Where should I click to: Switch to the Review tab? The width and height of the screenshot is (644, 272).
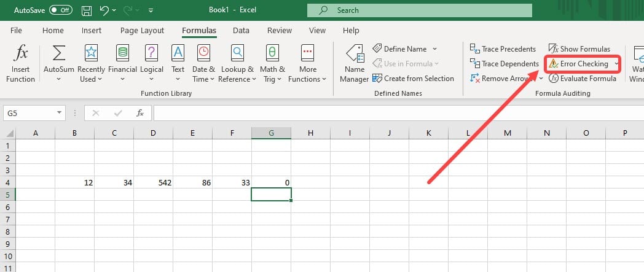pyautogui.click(x=279, y=30)
